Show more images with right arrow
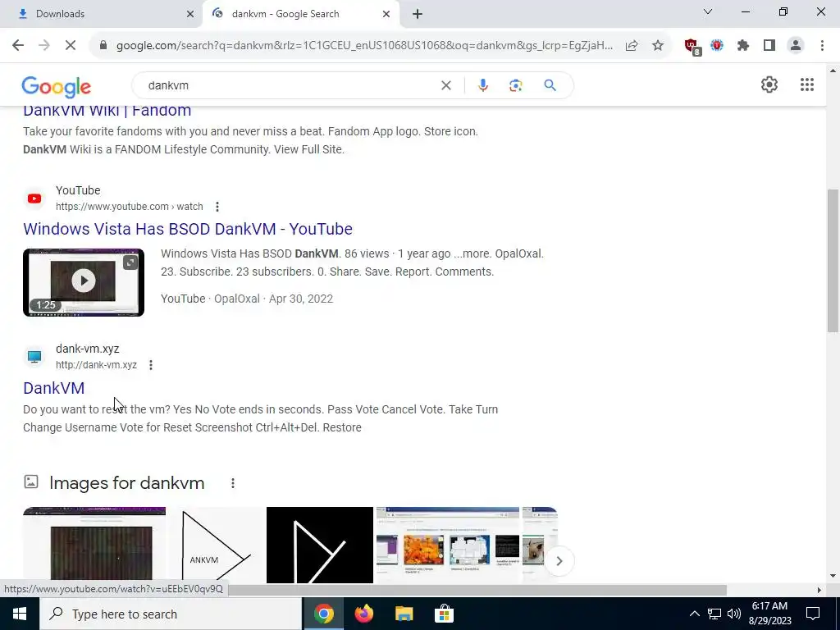 559,561
